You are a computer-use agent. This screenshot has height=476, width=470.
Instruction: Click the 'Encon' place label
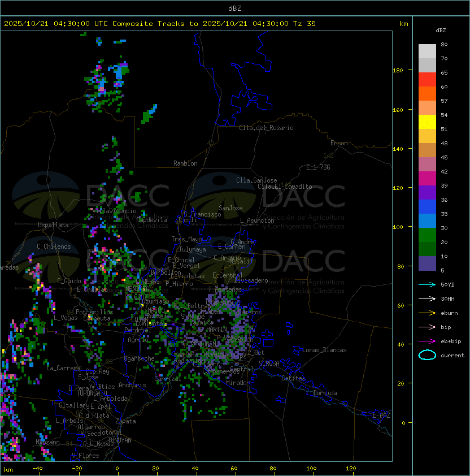[x=339, y=143]
